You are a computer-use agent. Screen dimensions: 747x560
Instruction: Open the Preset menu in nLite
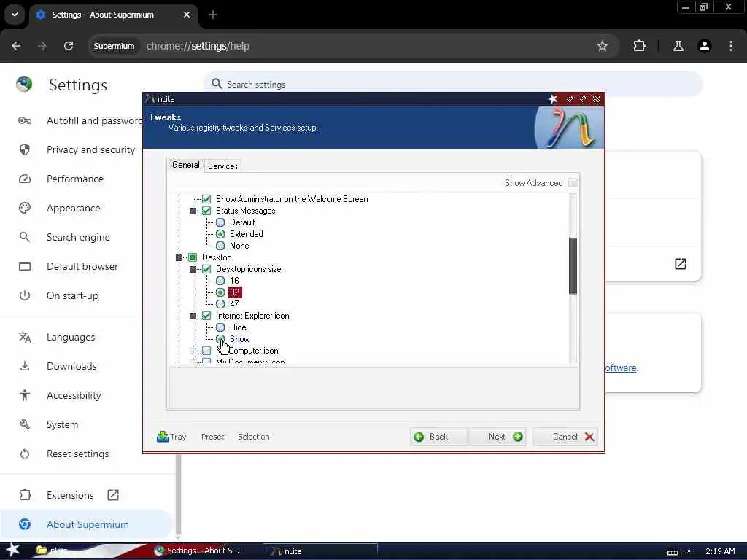tap(212, 437)
